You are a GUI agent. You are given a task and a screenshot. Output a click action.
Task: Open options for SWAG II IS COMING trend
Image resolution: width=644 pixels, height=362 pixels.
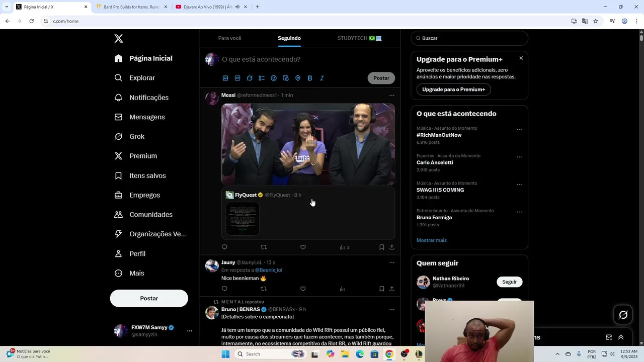point(519,185)
